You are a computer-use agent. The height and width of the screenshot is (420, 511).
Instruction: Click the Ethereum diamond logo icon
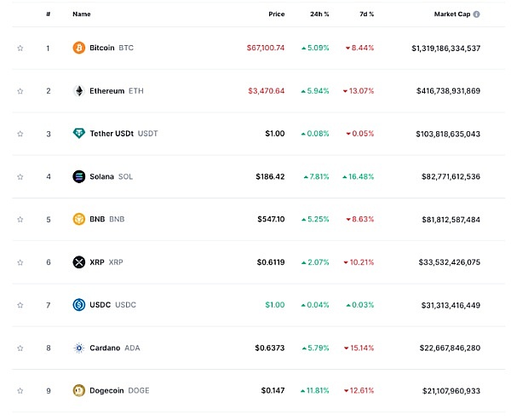pos(78,91)
